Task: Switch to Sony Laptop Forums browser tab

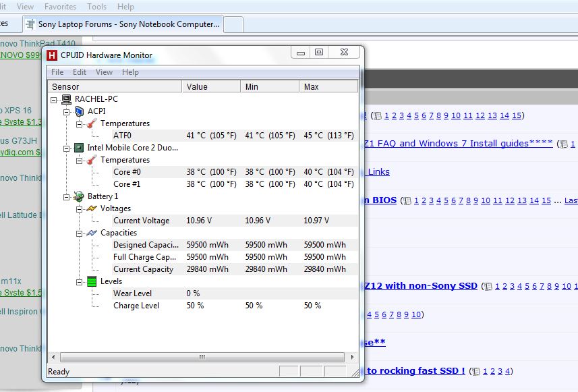Action: (x=123, y=24)
